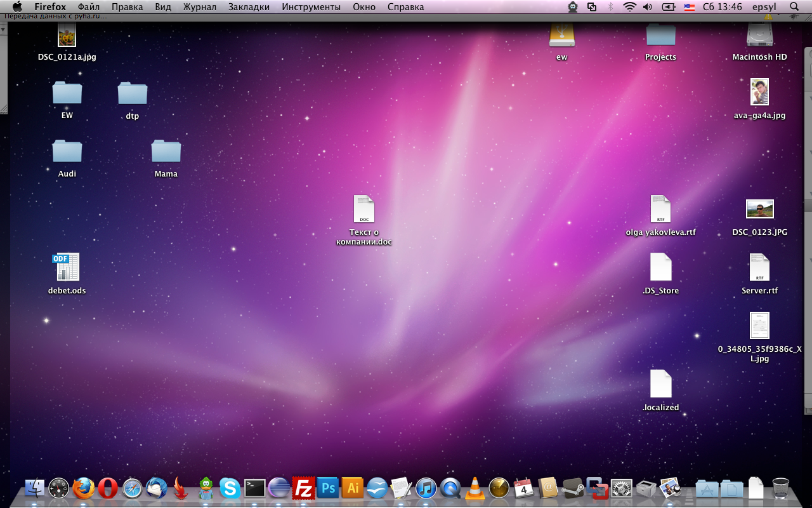Open the Закладки menu
This screenshot has width=812, height=508.
pyautogui.click(x=249, y=7)
